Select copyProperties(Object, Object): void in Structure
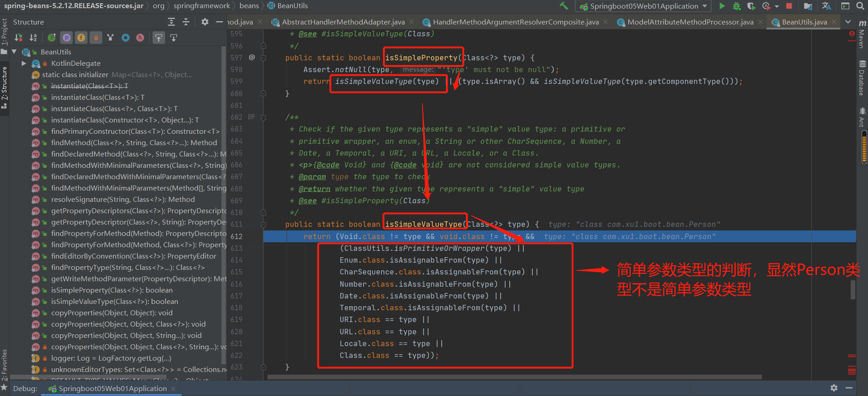This screenshot has height=396, width=868. click(112, 313)
